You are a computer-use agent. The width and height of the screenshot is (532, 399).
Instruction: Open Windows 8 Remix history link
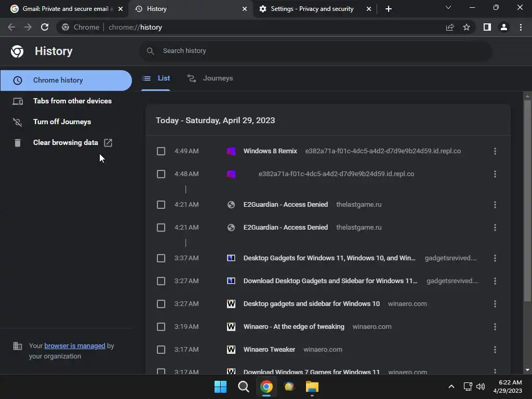coord(270,151)
